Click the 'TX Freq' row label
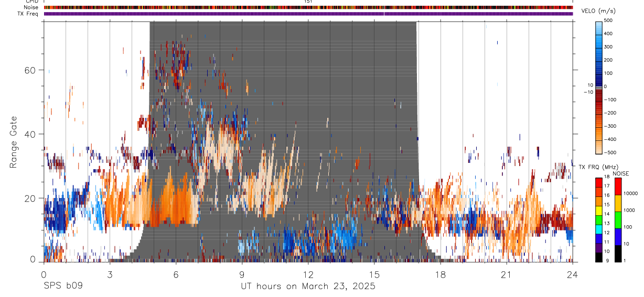Image resolution: width=644 pixels, height=297 pixels. 28,14
